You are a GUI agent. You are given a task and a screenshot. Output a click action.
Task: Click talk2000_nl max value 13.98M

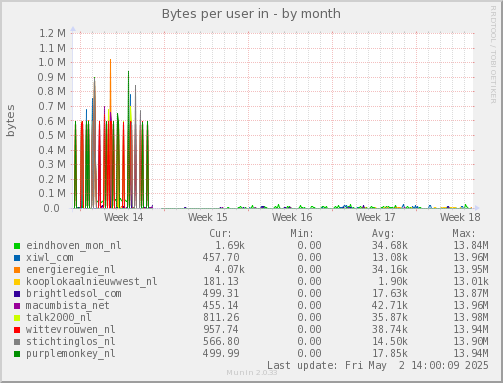pos(471,318)
